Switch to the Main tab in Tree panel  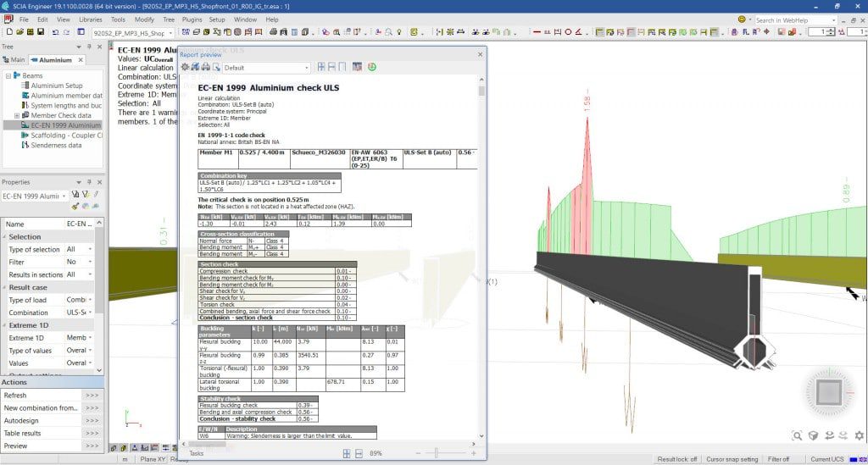point(14,60)
